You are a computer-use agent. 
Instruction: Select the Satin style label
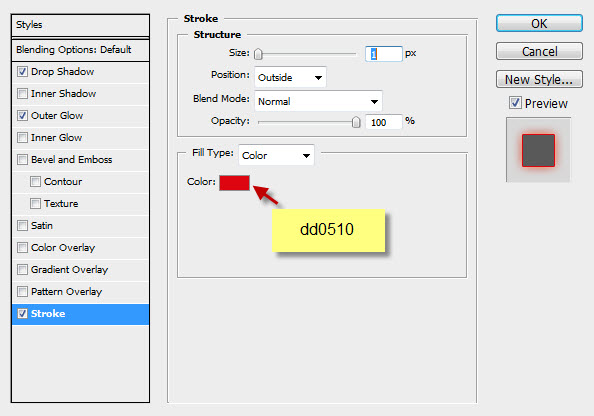pyautogui.click(x=42, y=225)
